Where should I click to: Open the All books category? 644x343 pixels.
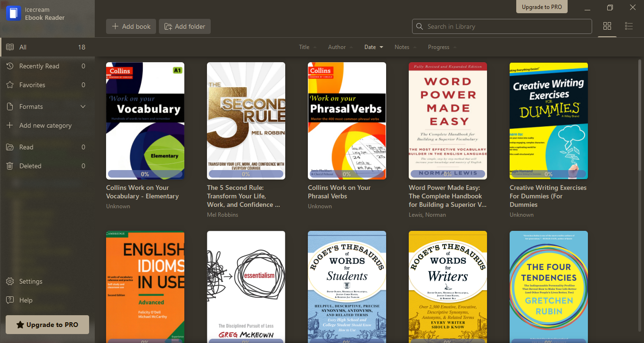click(x=47, y=47)
